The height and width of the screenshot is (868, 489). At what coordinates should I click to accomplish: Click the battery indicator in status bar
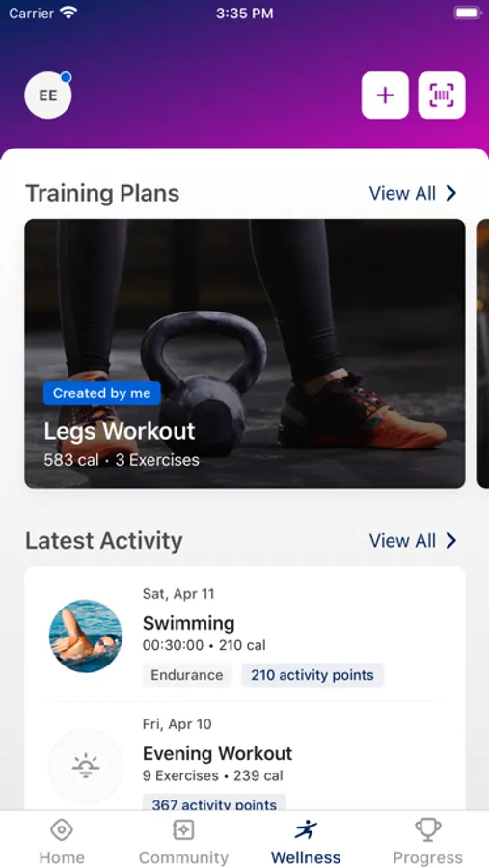(x=467, y=14)
